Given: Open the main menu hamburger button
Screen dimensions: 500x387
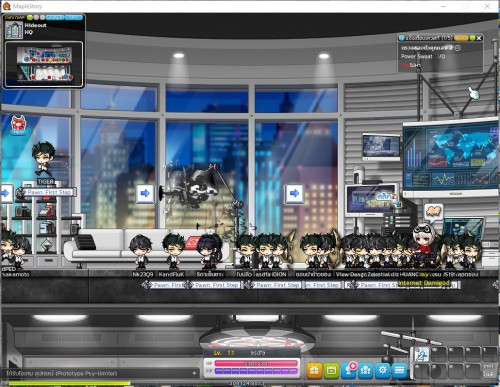Looking at the screenshot, I should click(400, 370).
